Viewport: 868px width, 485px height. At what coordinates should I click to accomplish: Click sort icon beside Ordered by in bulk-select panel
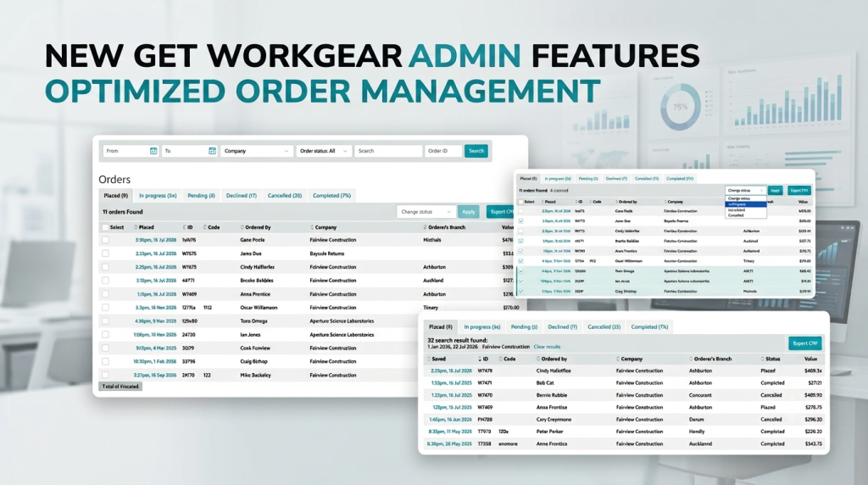tap(616, 202)
